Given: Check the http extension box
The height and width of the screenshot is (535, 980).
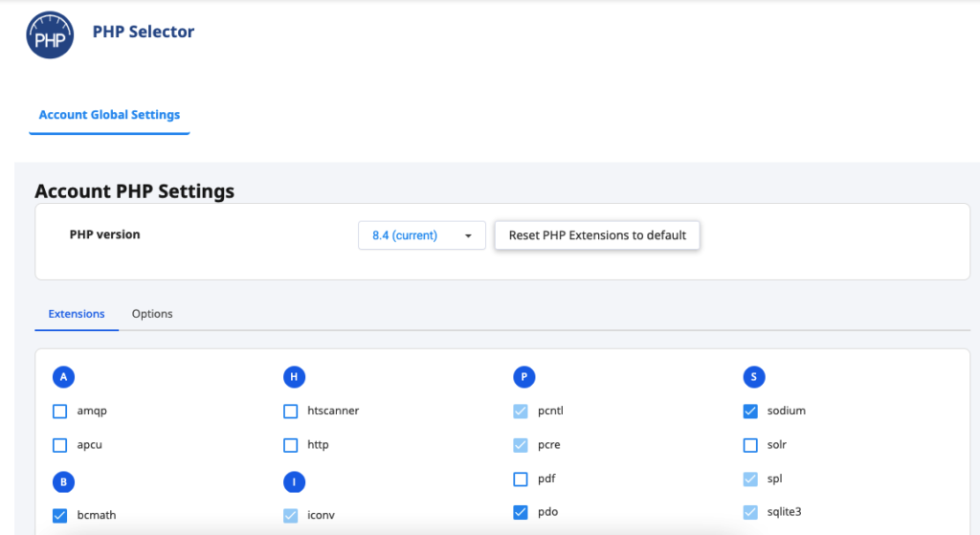Looking at the screenshot, I should click(x=291, y=445).
